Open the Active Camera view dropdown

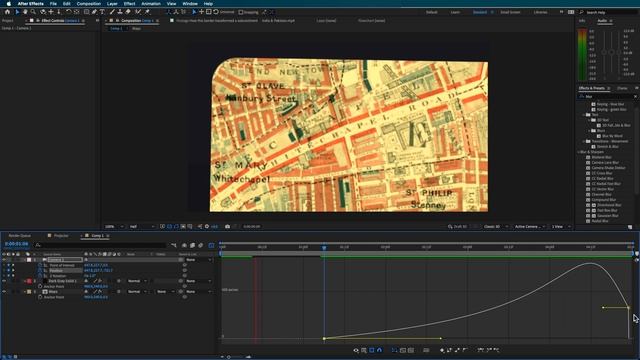[x=529, y=227]
